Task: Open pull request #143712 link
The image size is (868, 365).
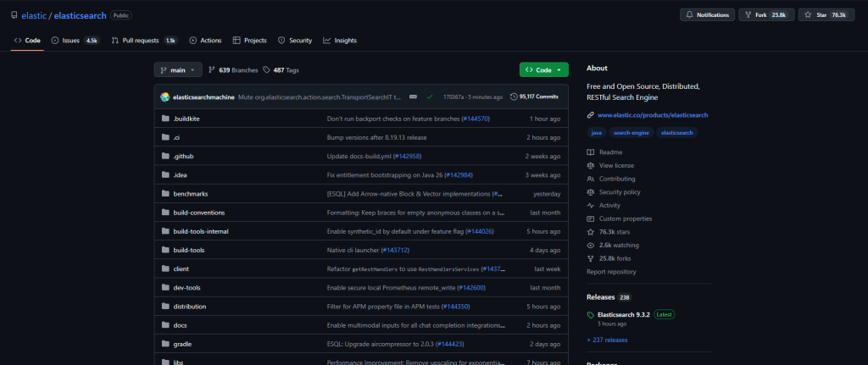Action: (x=395, y=250)
